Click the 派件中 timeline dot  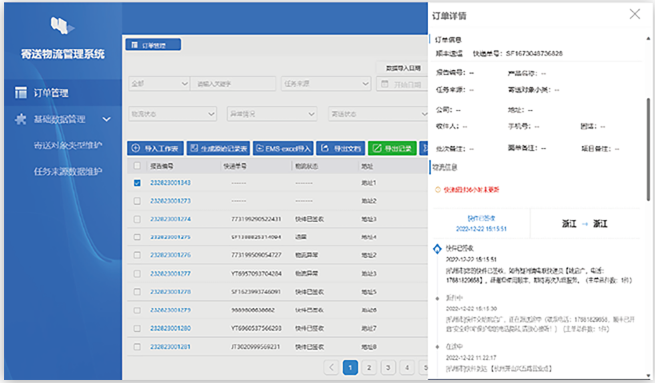tap(437, 298)
